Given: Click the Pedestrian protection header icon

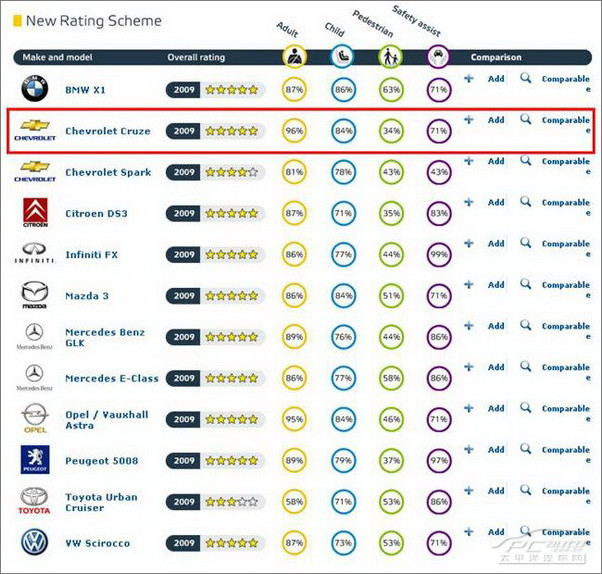Looking at the screenshot, I should pyautogui.click(x=390, y=57).
